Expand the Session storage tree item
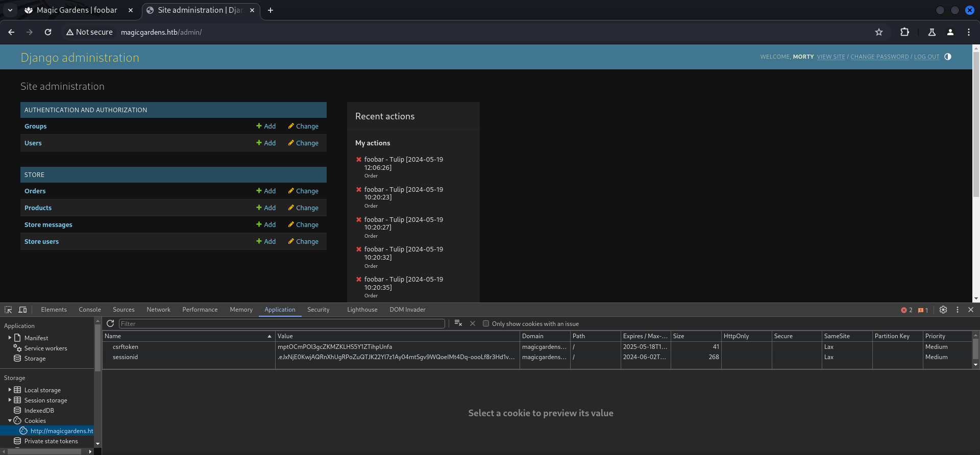Screen dimensions: 980x455 tap(10, 400)
